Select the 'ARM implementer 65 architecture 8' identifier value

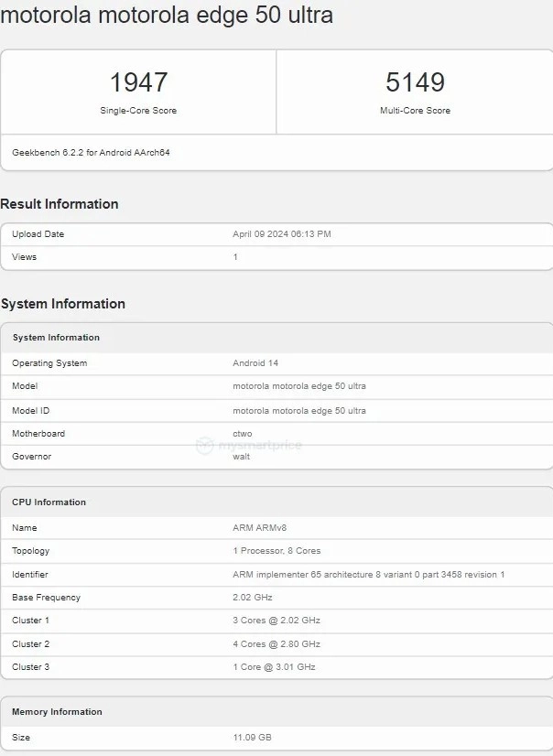click(369, 574)
